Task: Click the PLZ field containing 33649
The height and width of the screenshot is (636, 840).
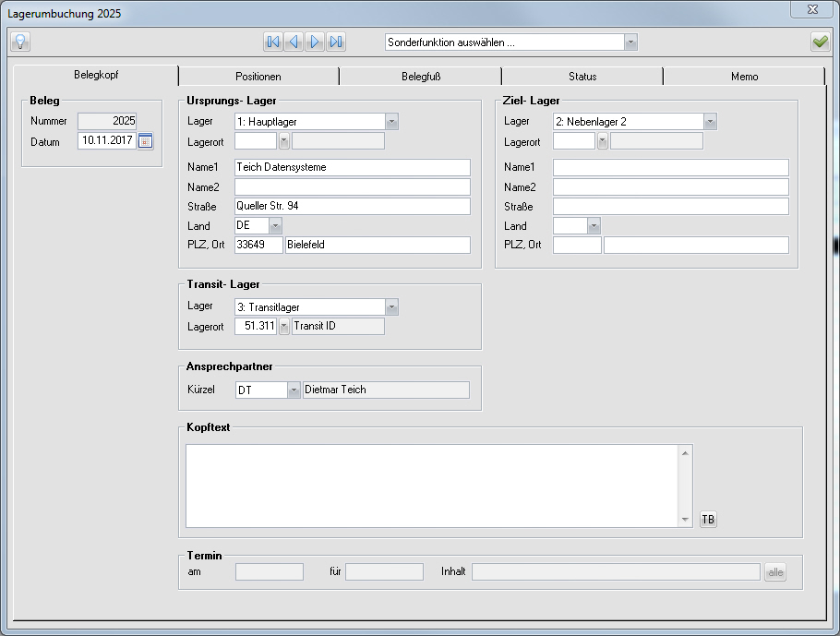Action: (258, 245)
